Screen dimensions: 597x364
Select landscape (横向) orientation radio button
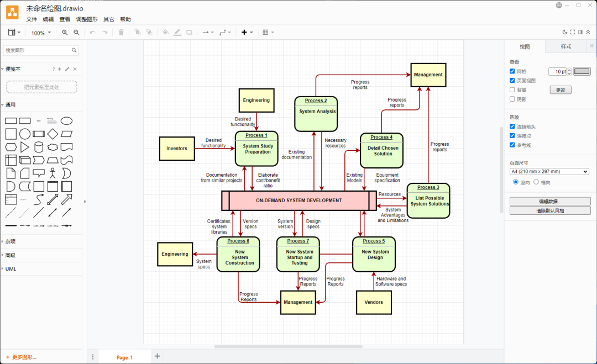click(536, 182)
